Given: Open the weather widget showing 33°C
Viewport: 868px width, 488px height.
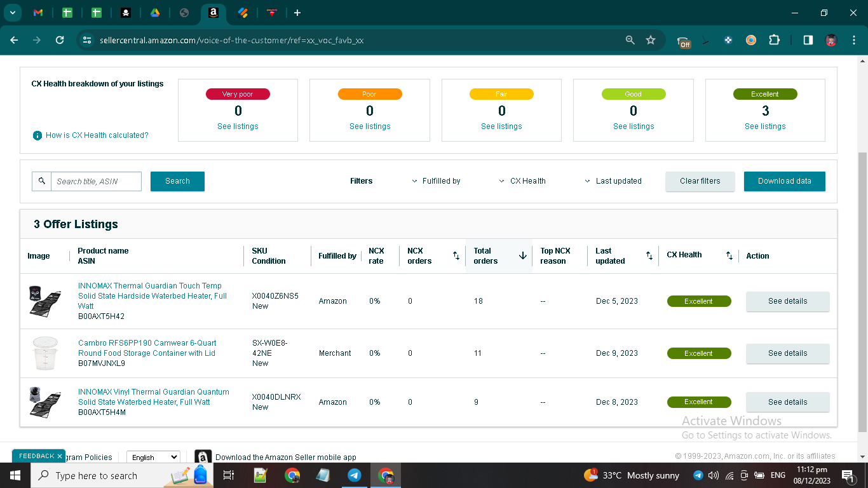Looking at the screenshot, I should click(632, 475).
